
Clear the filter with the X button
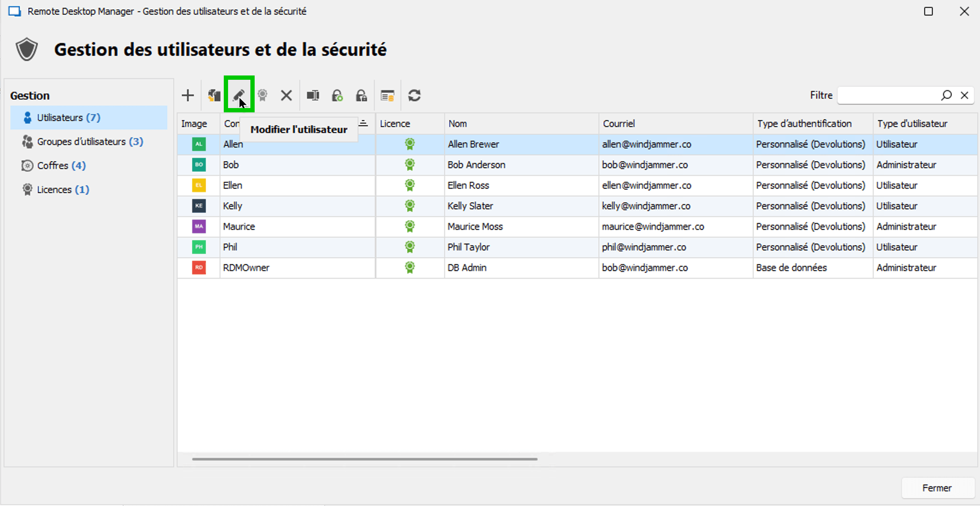[x=965, y=95]
